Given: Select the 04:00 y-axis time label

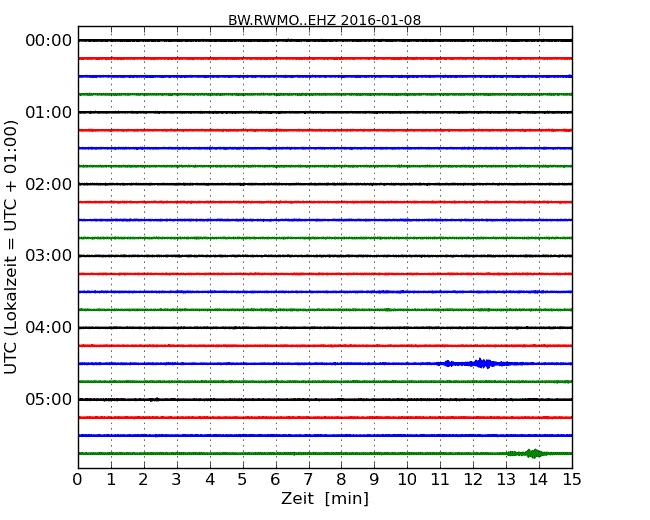Looking at the screenshot, I should (x=49, y=328).
